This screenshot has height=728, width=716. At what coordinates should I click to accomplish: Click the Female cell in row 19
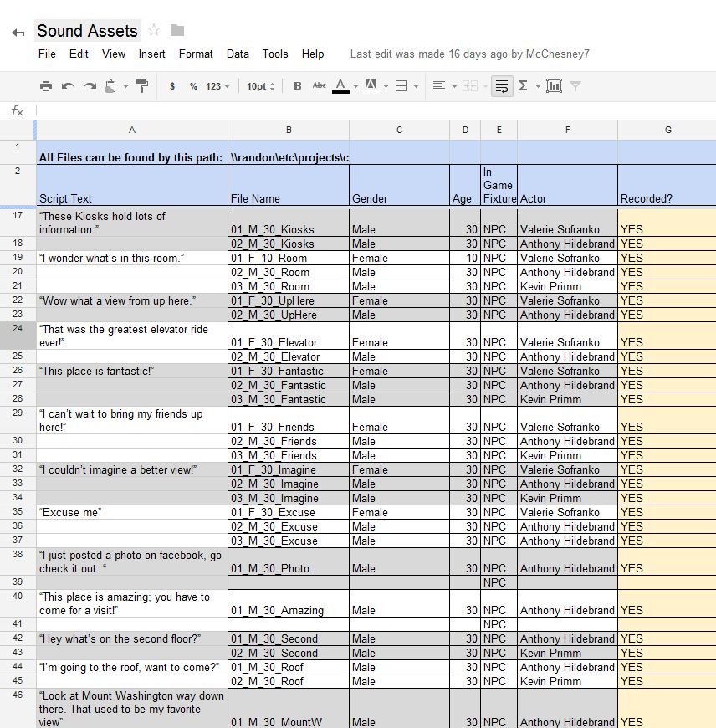point(399,258)
